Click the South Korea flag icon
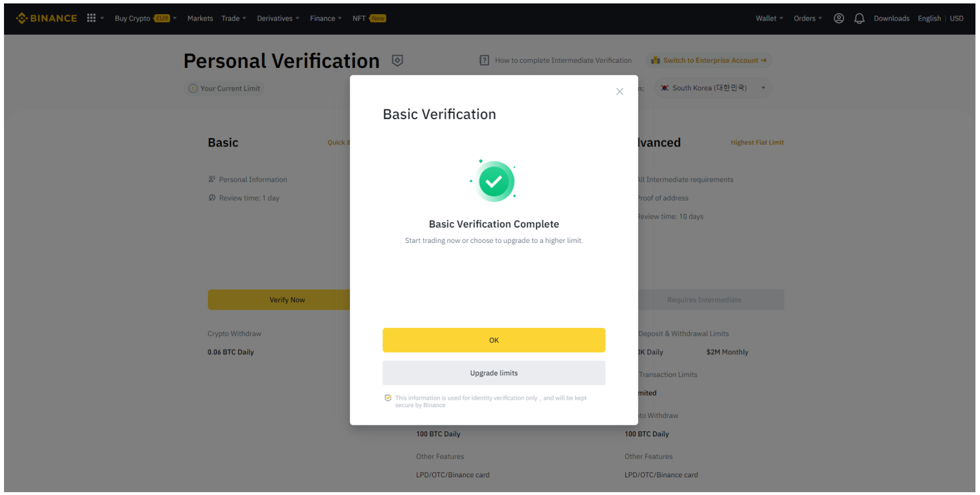 point(665,88)
